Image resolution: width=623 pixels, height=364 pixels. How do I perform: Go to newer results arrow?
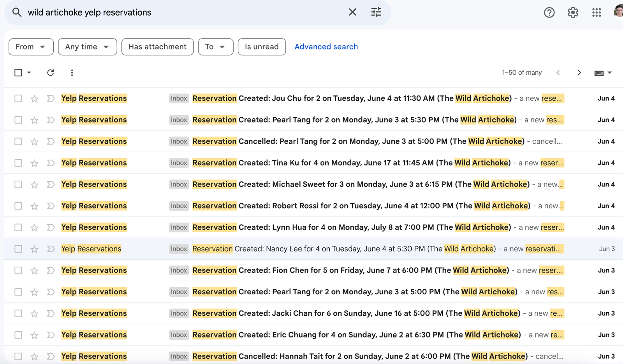tap(558, 72)
